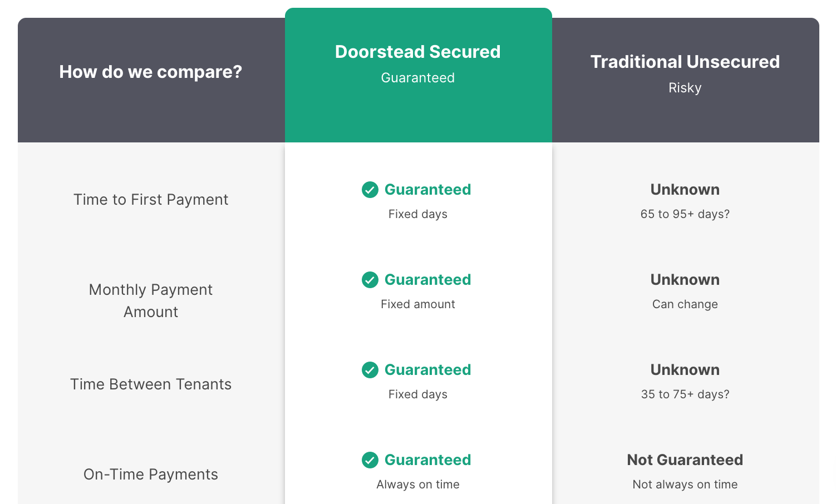Click the "Not always on time" text
836x504 pixels.
click(685, 485)
